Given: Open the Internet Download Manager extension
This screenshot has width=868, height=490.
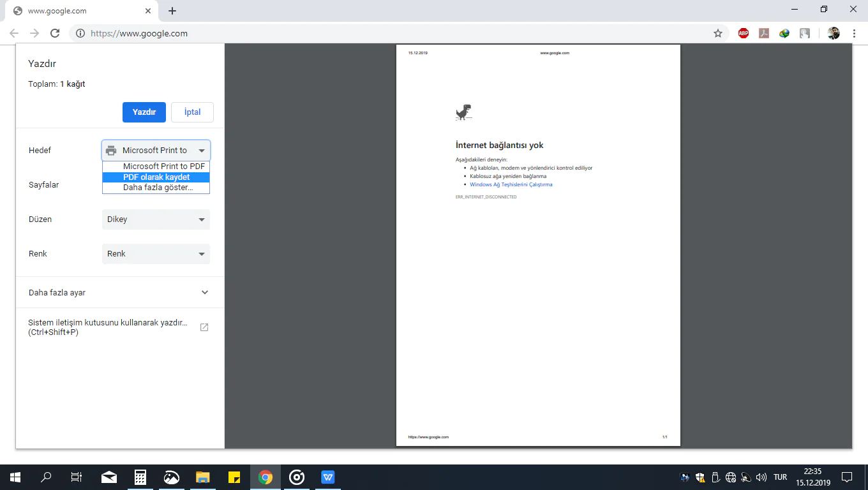Looking at the screenshot, I should point(784,33).
